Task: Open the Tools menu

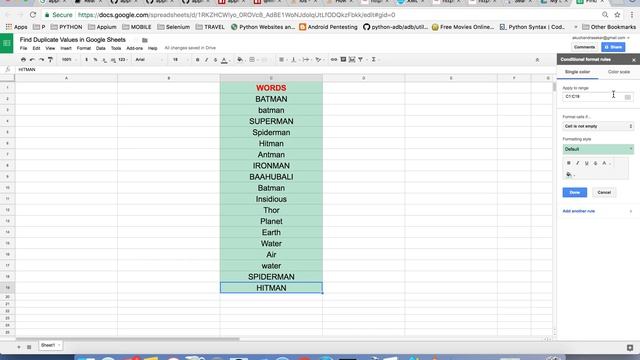Action: click(x=116, y=48)
